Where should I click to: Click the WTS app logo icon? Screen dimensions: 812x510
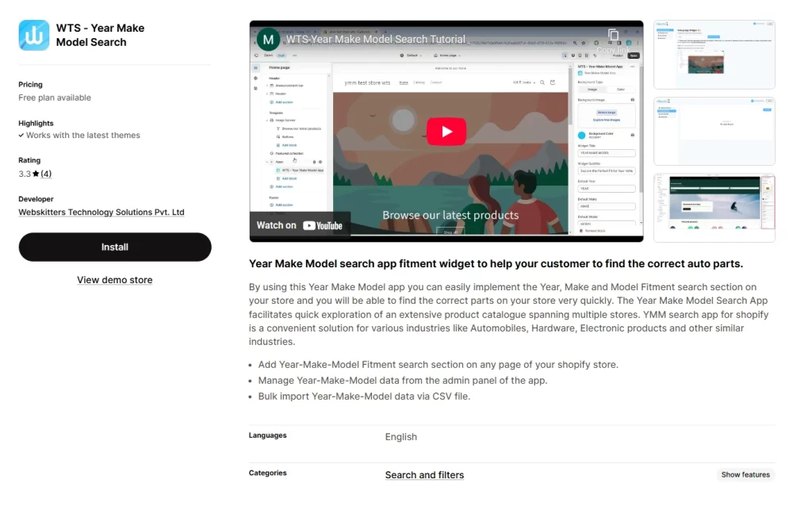(x=34, y=36)
